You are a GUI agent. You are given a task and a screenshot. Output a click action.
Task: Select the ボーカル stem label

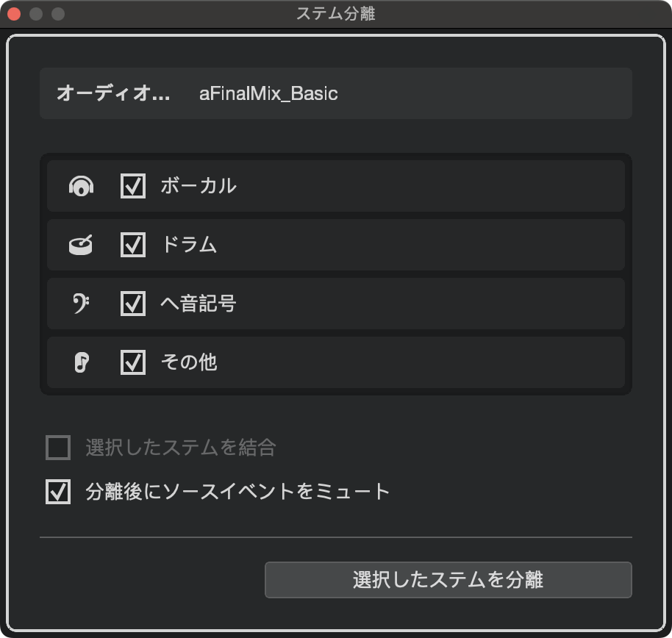199,186
